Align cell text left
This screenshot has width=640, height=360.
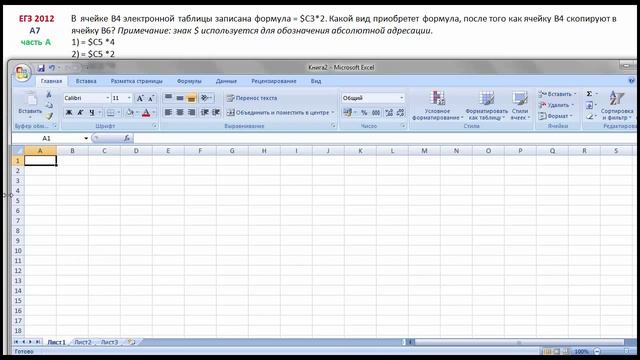pos(168,112)
